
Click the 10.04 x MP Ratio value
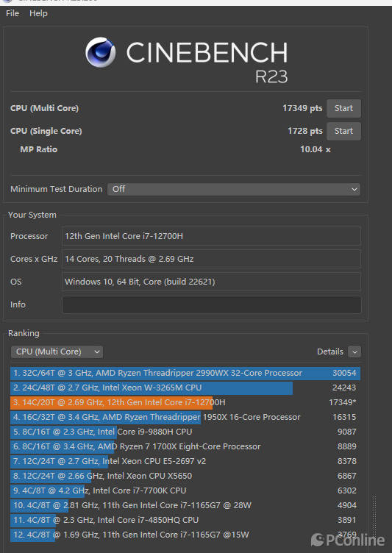click(316, 149)
